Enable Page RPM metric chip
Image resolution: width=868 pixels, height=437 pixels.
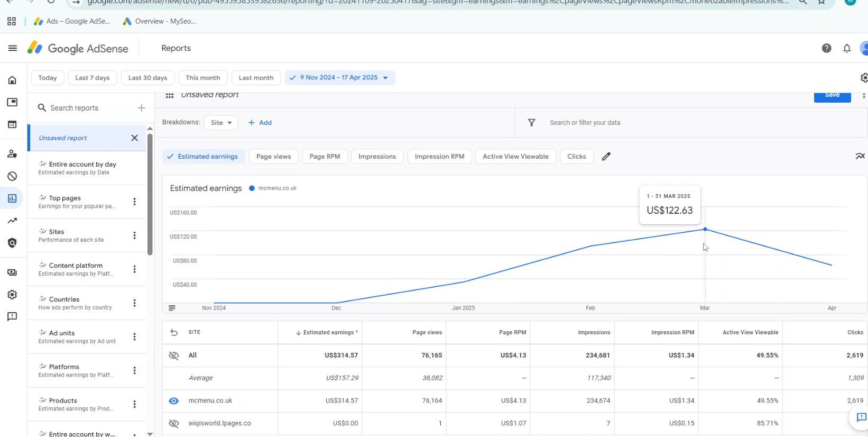point(325,157)
